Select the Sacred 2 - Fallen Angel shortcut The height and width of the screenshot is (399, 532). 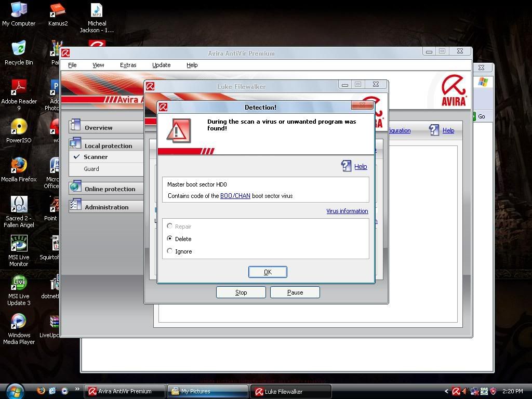click(x=19, y=212)
